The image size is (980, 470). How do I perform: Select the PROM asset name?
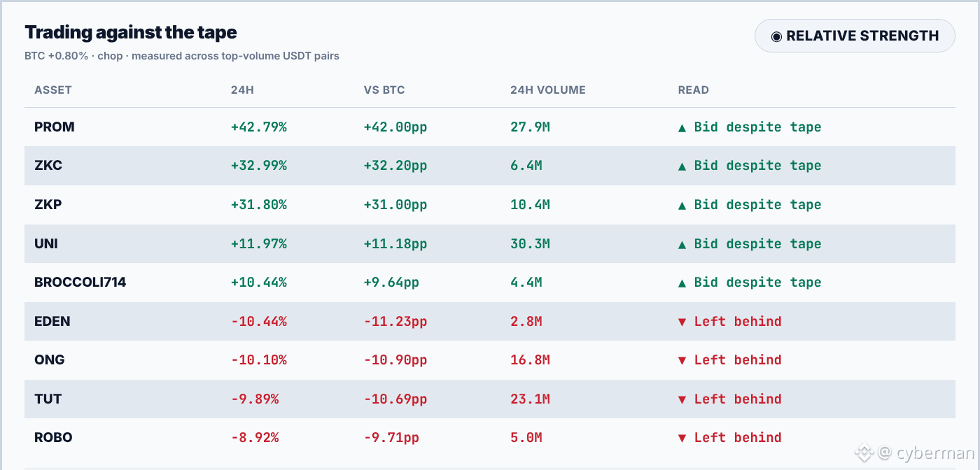pos(55,127)
